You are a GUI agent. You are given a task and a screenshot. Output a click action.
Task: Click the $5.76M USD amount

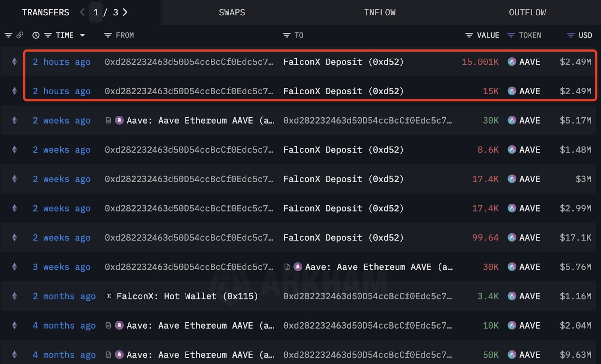[575, 267]
